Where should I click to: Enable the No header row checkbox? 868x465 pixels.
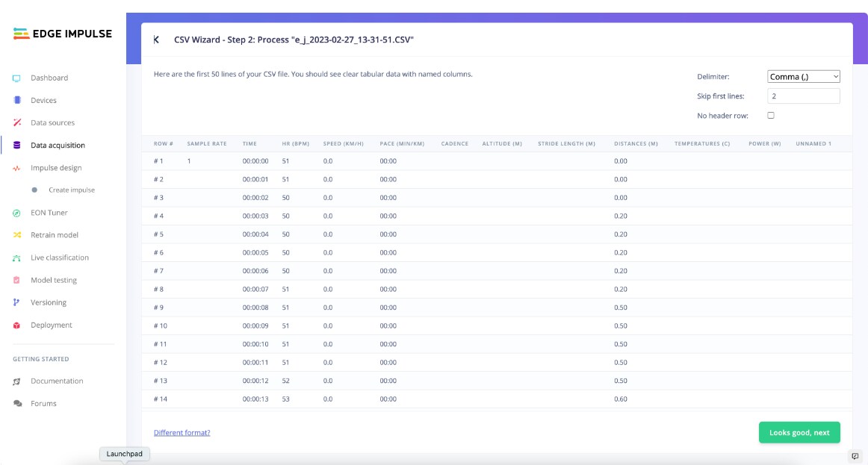coord(771,116)
